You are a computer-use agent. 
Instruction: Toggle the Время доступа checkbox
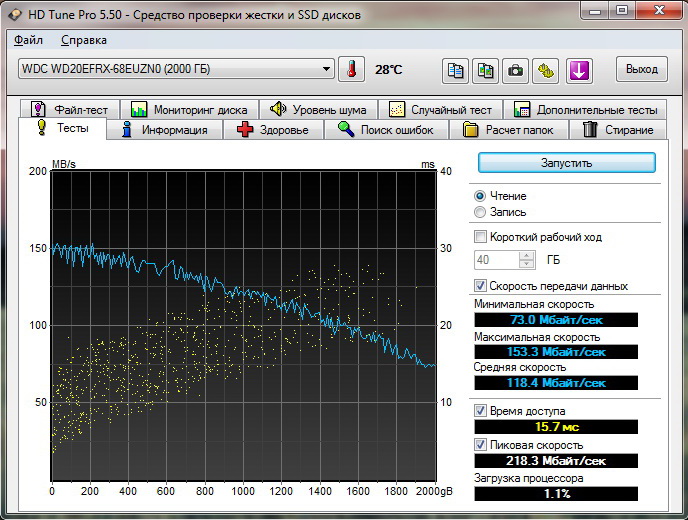[x=481, y=411]
